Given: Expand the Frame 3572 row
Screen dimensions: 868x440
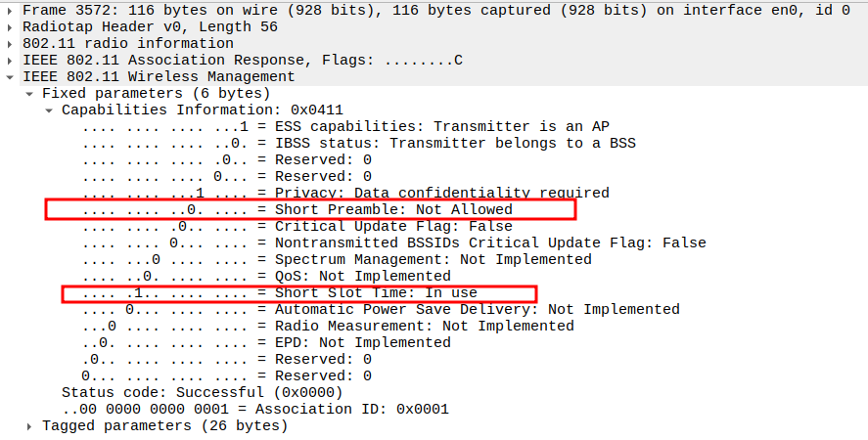Looking at the screenshot, I should (11, 10).
